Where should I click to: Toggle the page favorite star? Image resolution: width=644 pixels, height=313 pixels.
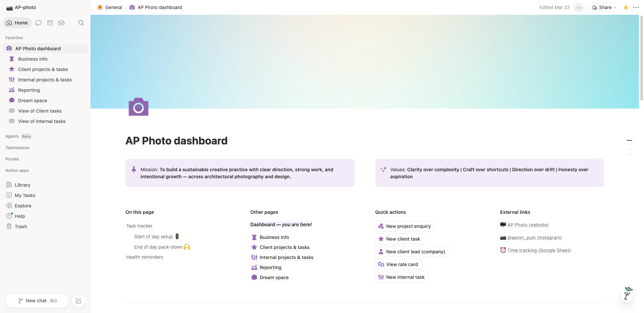[x=626, y=7]
